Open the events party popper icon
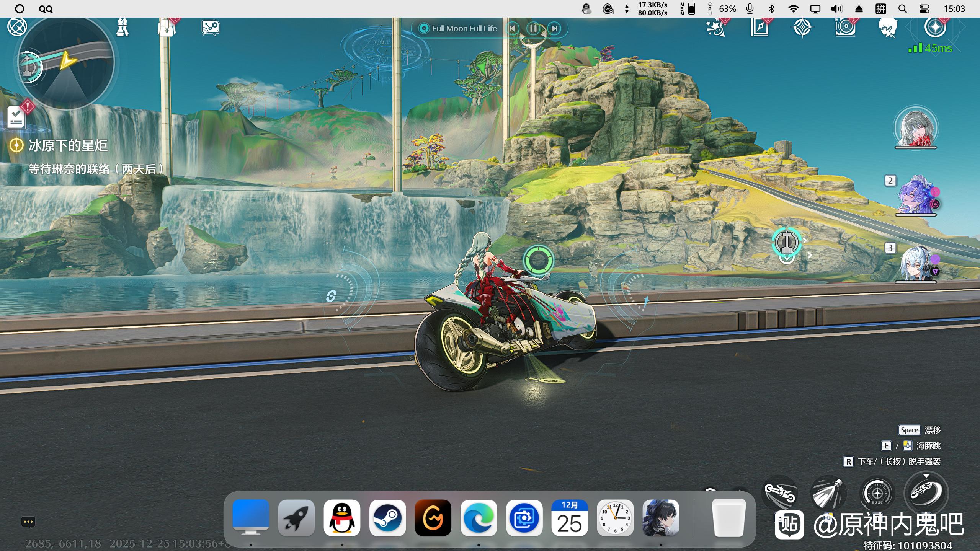This screenshot has width=980, height=551. [715, 28]
